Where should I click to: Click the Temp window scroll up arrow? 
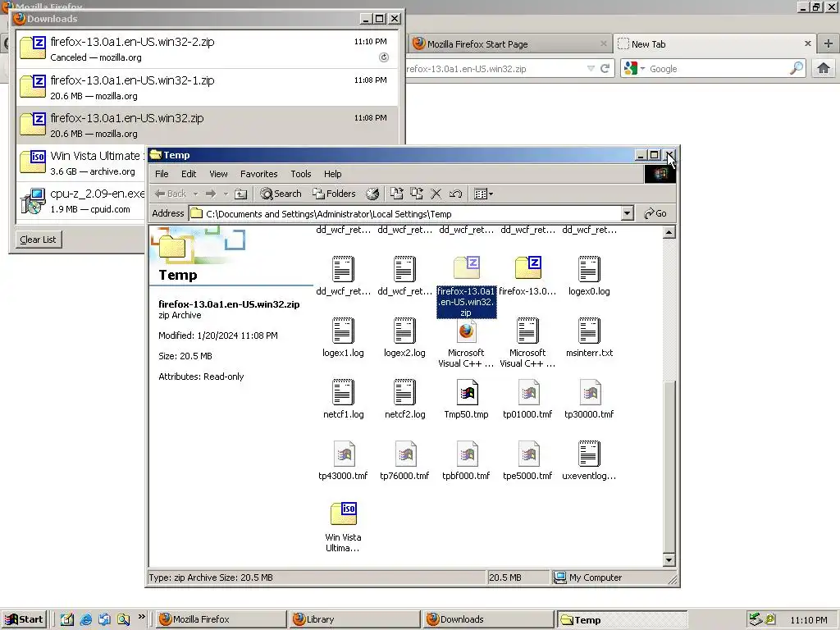coord(669,232)
